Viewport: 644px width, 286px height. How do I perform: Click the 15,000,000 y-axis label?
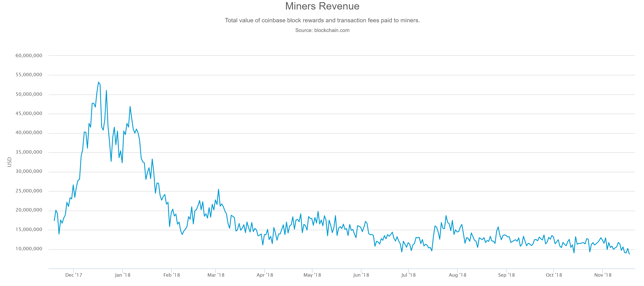(x=29, y=230)
